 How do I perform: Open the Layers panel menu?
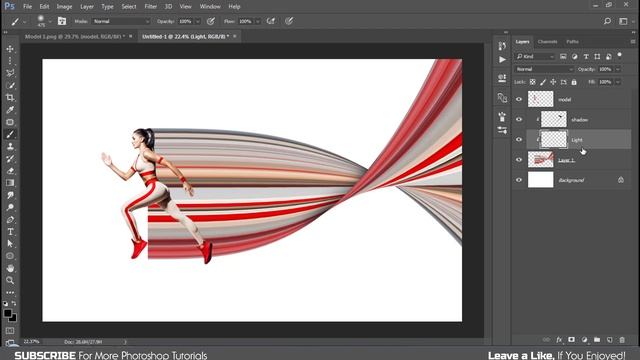click(633, 42)
